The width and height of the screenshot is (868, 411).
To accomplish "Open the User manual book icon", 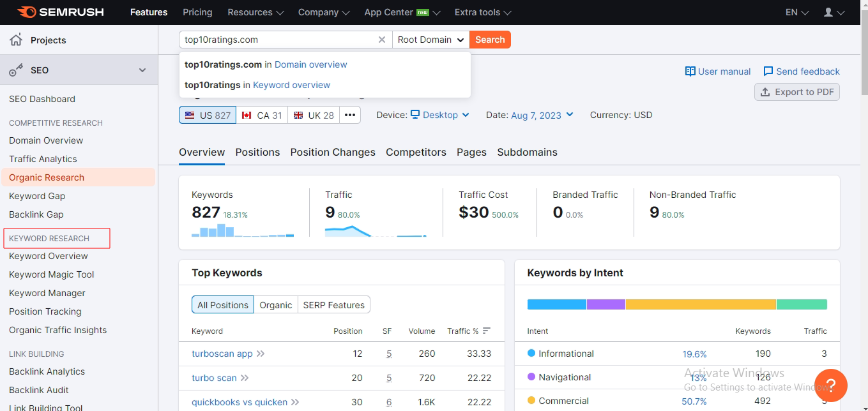I will tap(690, 71).
